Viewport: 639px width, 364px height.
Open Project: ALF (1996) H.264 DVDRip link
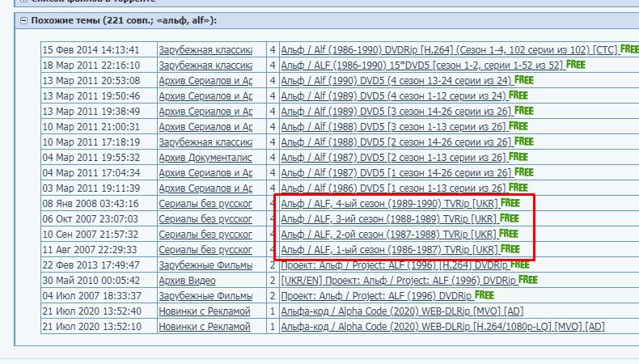click(x=395, y=265)
